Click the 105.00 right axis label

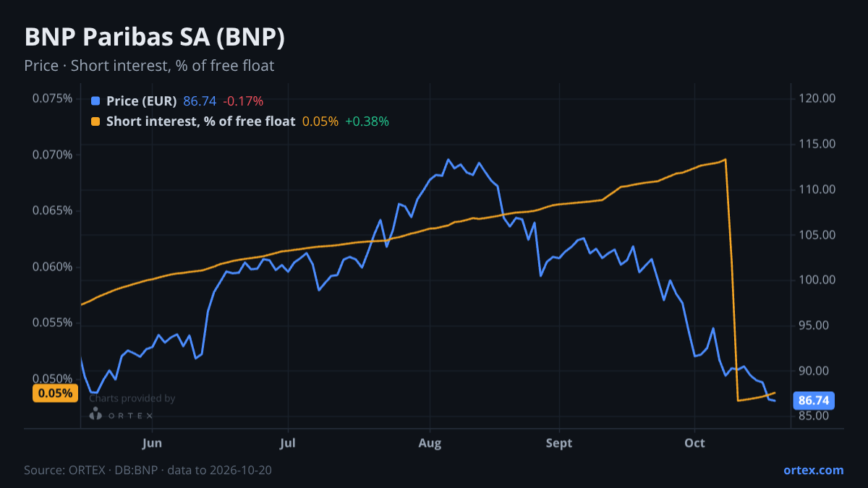[817, 235]
